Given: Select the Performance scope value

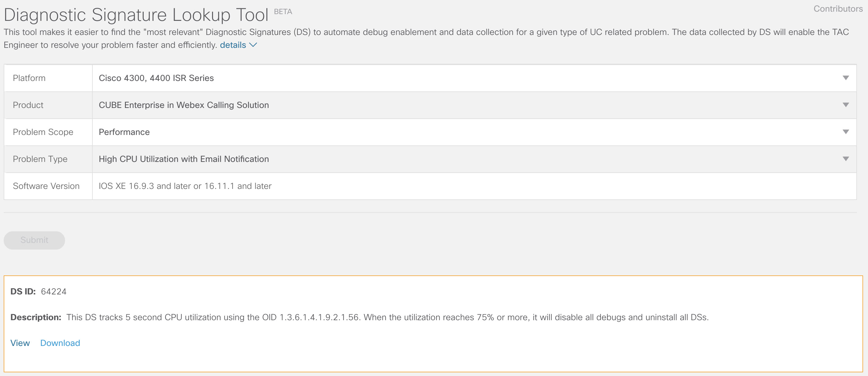Looking at the screenshot, I should click(x=124, y=132).
